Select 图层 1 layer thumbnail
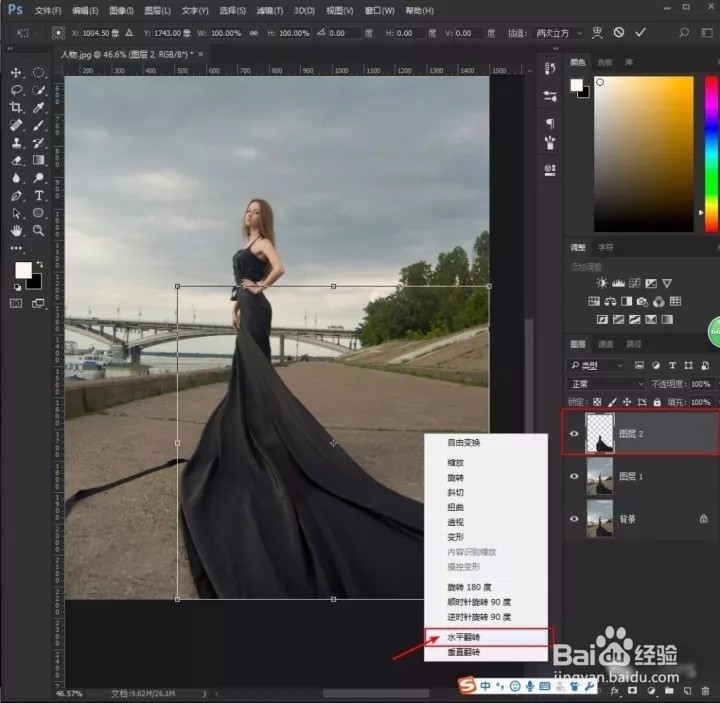The image size is (720, 703). [x=600, y=476]
